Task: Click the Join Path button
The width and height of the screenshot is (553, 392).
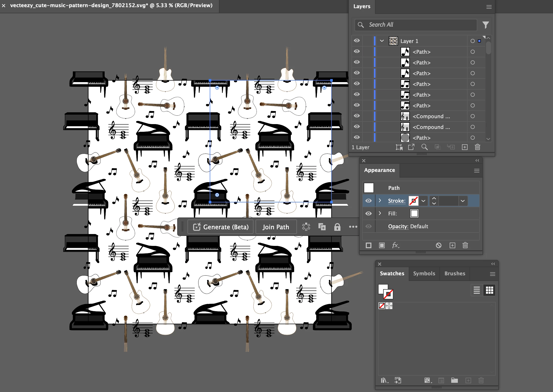Action: [x=276, y=227]
